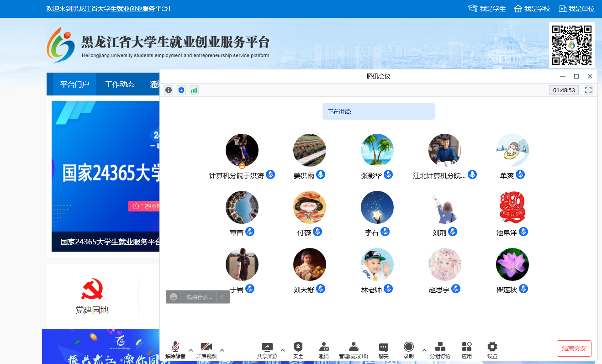Image resolution: width=602 pixels, height=364 pixels.
Task: Click mic icon next to 章蕾
Action: (x=250, y=232)
